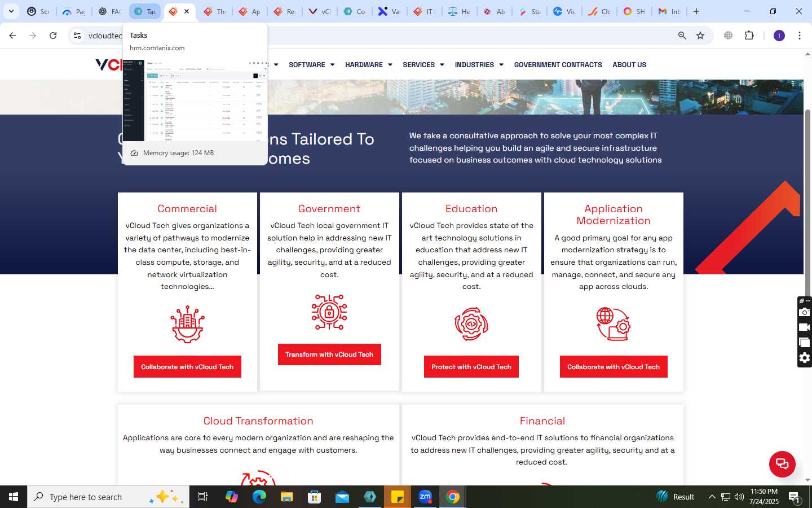This screenshot has height=508, width=812.
Task: Close the active vCloud Tech tab
Action: coord(187,11)
